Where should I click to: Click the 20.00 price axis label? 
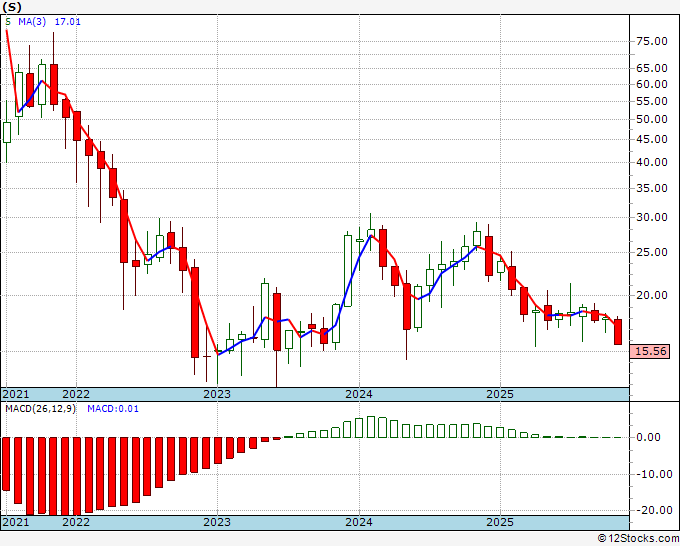click(x=651, y=295)
